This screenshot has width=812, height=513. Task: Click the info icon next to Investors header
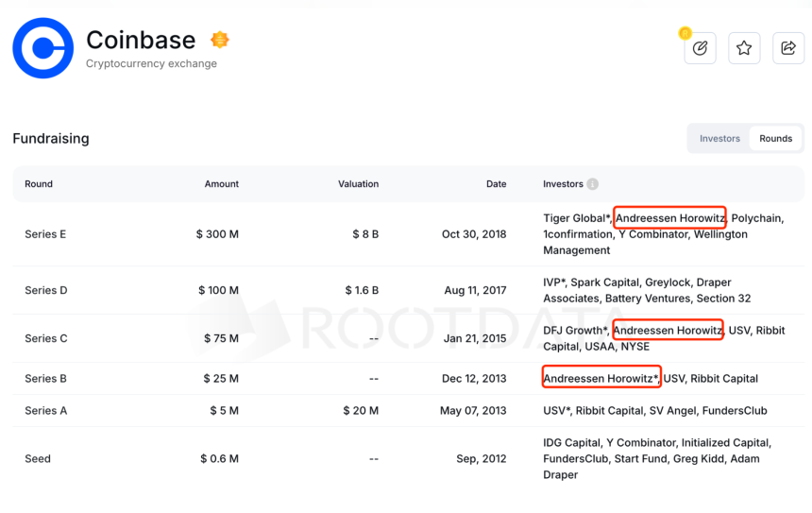click(x=592, y=184)
